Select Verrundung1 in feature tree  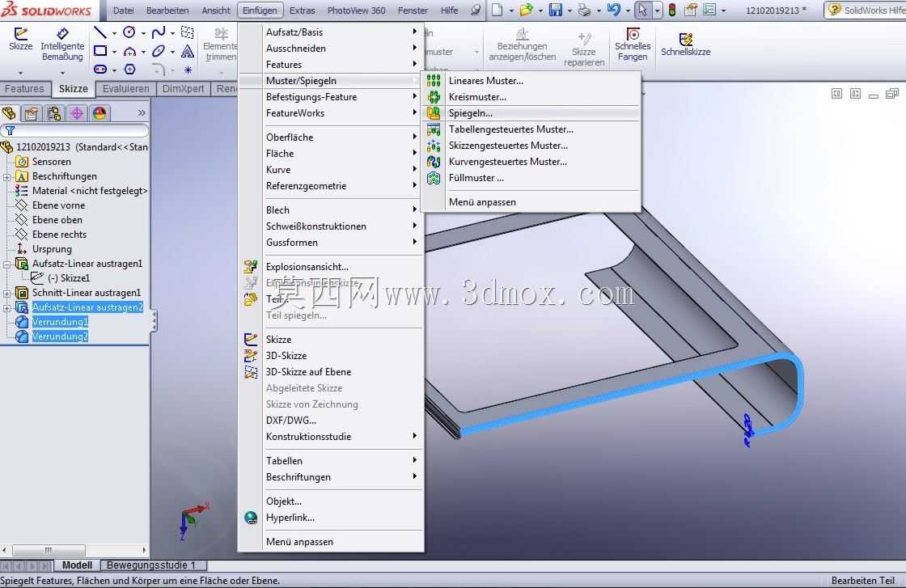(x=60, y=322)
